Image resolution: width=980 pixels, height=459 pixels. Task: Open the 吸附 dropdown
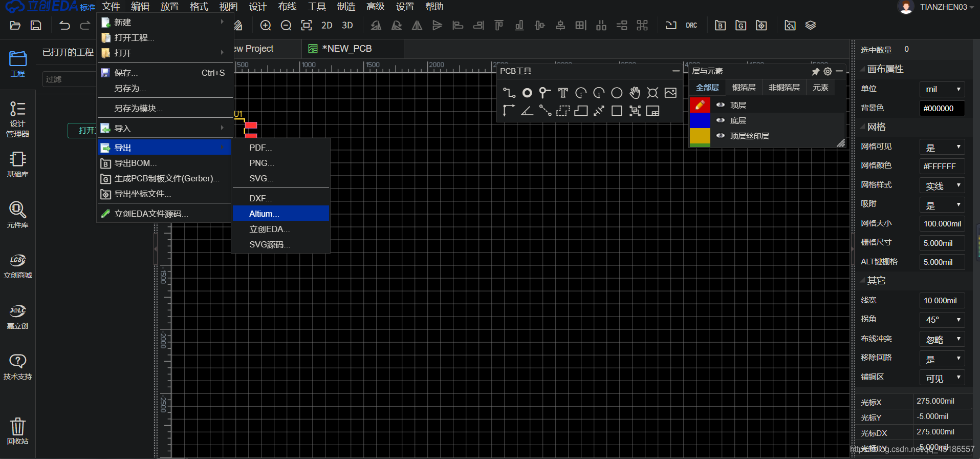[x=942, y=205]
